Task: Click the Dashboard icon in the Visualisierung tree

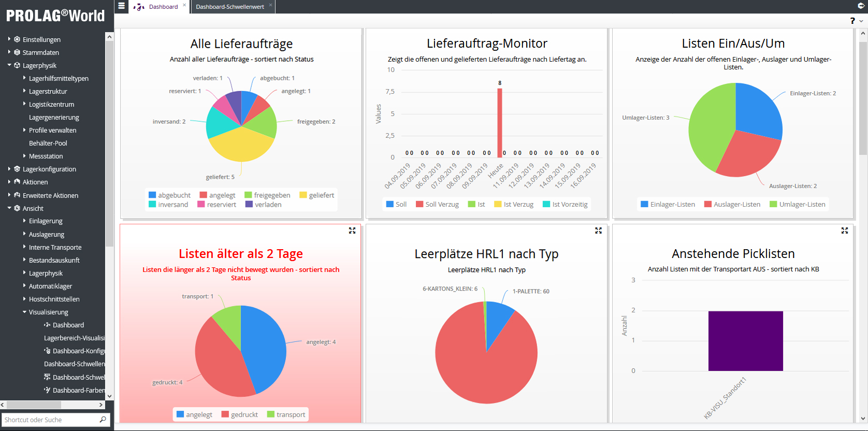Action: pos(47,325)
